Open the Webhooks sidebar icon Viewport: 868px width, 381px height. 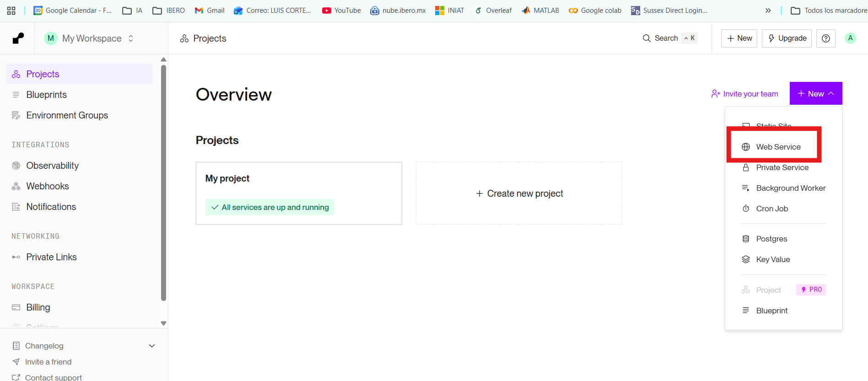coord(16,186)
